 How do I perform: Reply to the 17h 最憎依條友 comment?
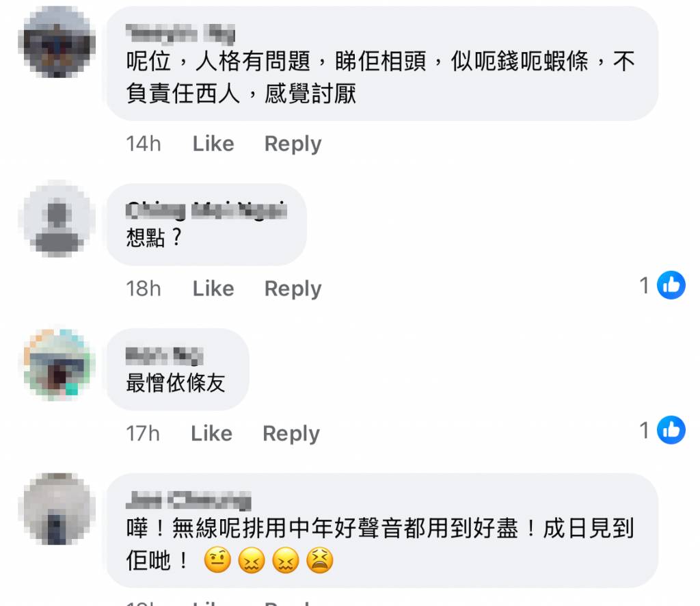291,433
